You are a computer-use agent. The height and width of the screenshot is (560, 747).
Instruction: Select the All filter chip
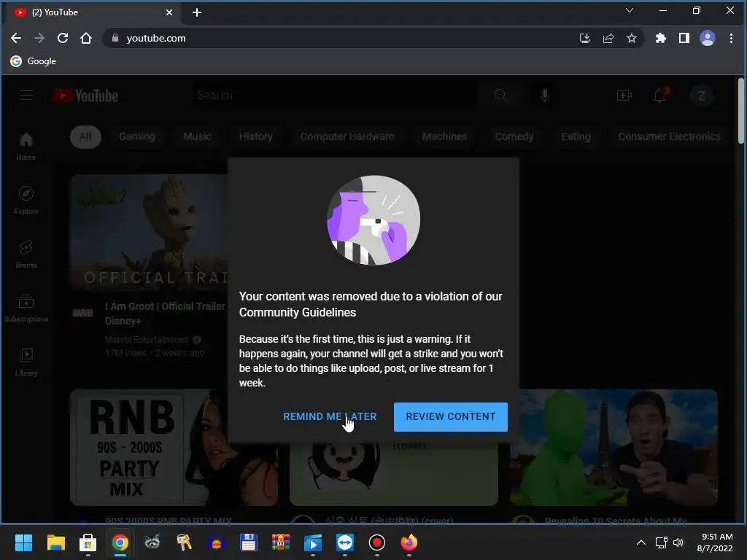[x=86, y=136]
